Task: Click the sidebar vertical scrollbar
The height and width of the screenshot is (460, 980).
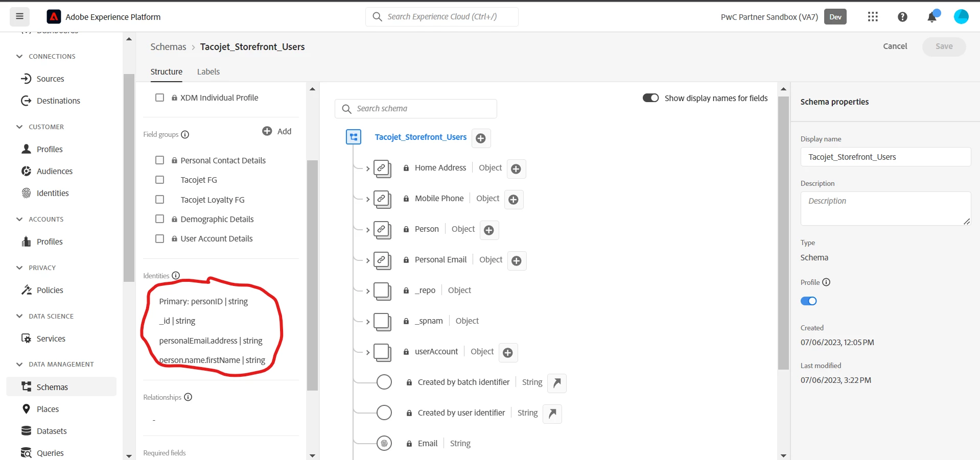Action: coord(129,178)
